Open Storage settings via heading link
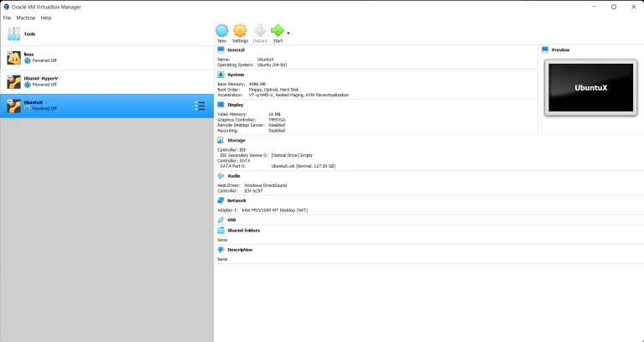644x342 pixels. coord(236,141)
